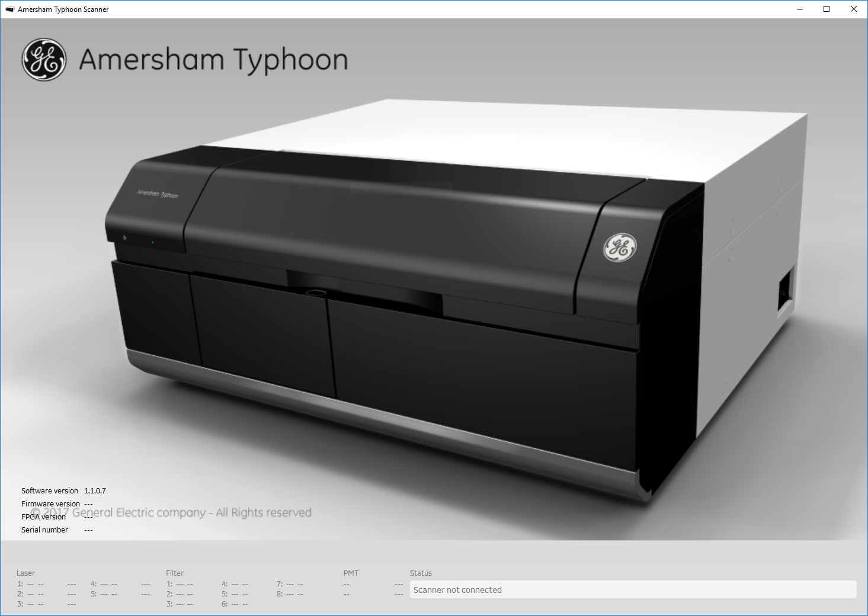
Task: Click Filter row '4:'
Action: click(235, 584)
